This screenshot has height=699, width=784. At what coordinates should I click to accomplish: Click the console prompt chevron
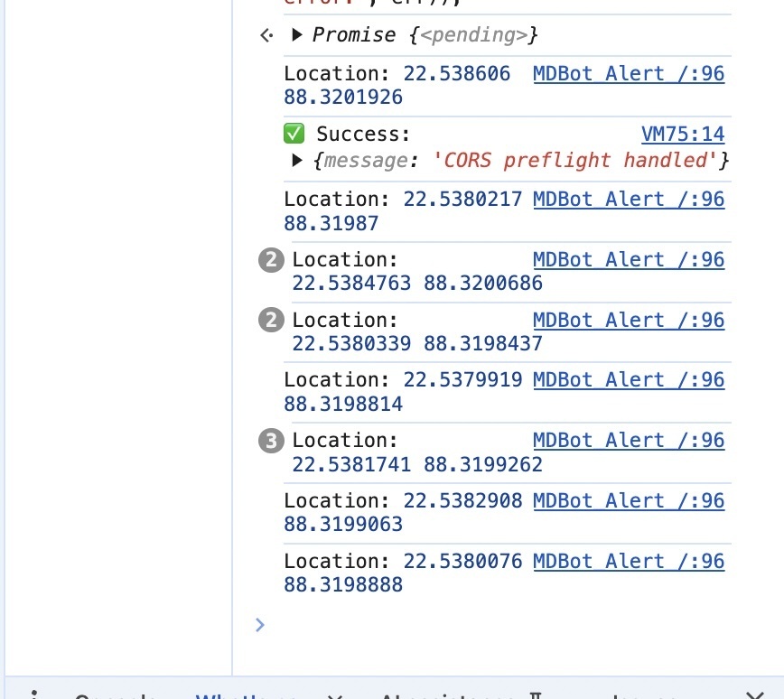(x=259, y=625)
